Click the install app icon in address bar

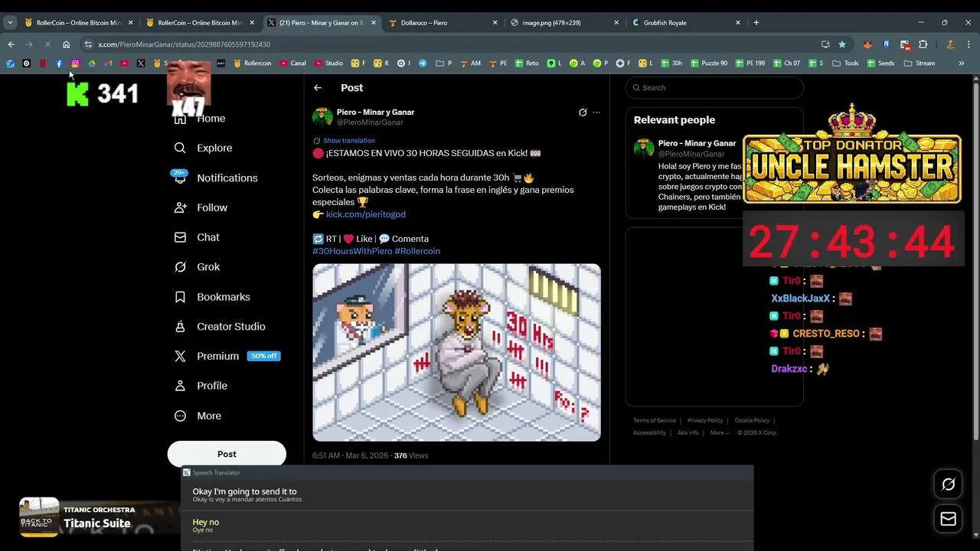pyautogui.click(x=825, y=44)
